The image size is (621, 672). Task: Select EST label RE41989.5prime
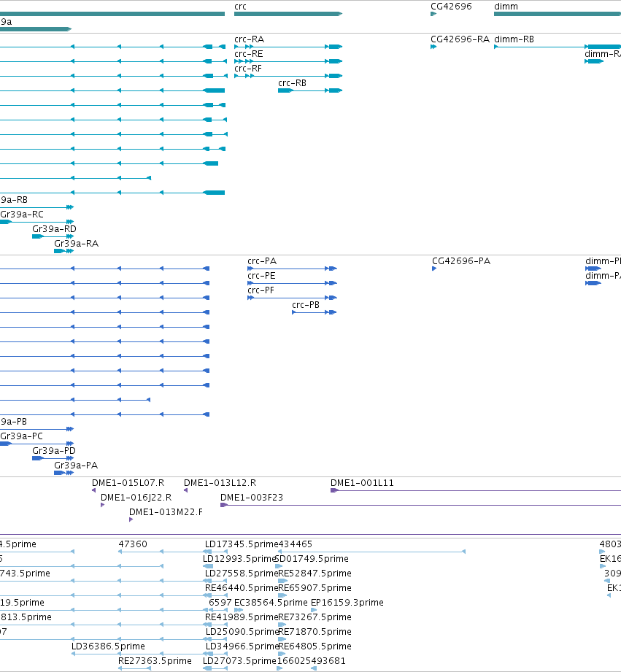click(242, 617)
